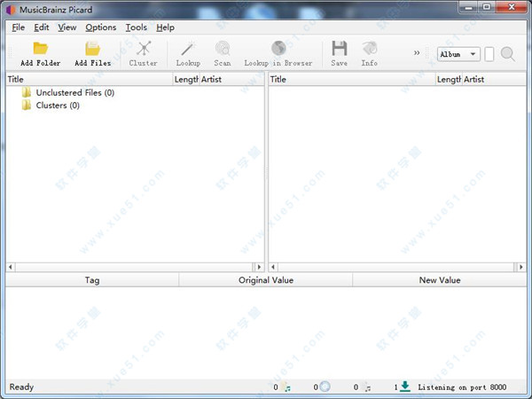The width and height of the screenshot is (532, 399).
Task: Sort right pane by Artist column
Action: pos(495,80)
